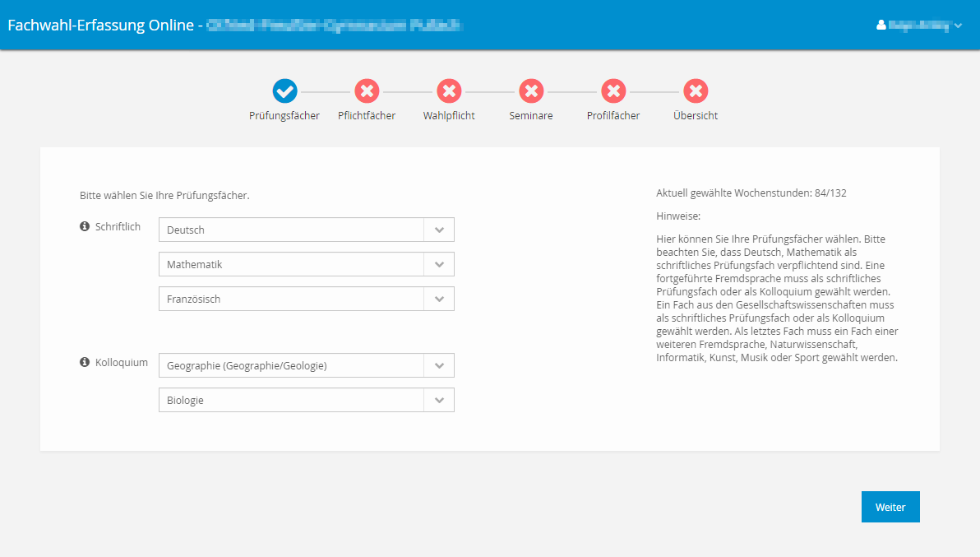Click the Seminare step label
The width and height of the screenshot is (980, 557).
[x=531, y=116]
